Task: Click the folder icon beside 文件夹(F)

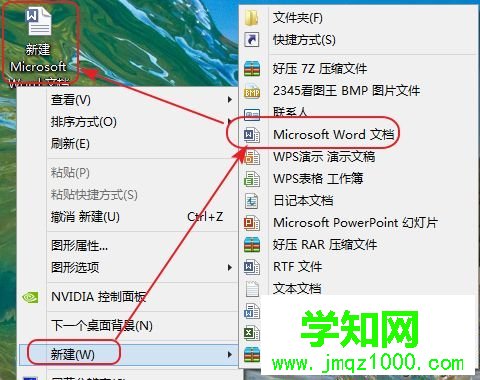Action: [x=252, y=18]
